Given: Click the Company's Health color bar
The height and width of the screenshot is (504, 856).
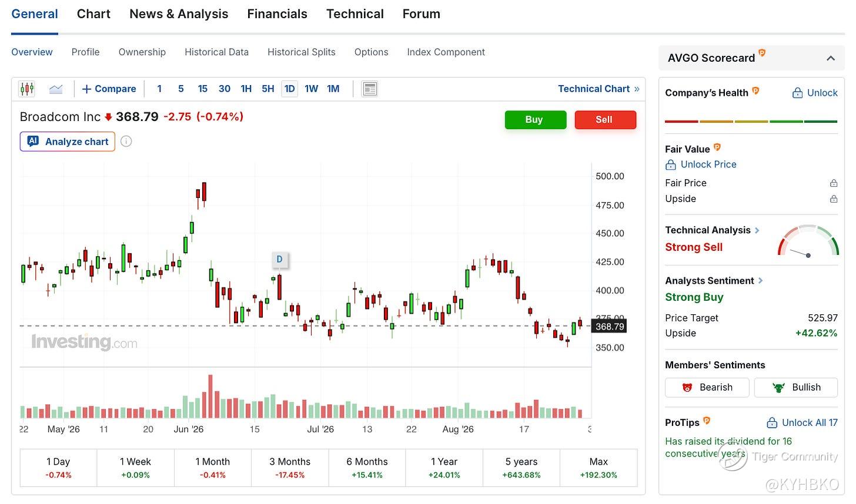Looking at the screenshot, I should click(x=751, y=122).
